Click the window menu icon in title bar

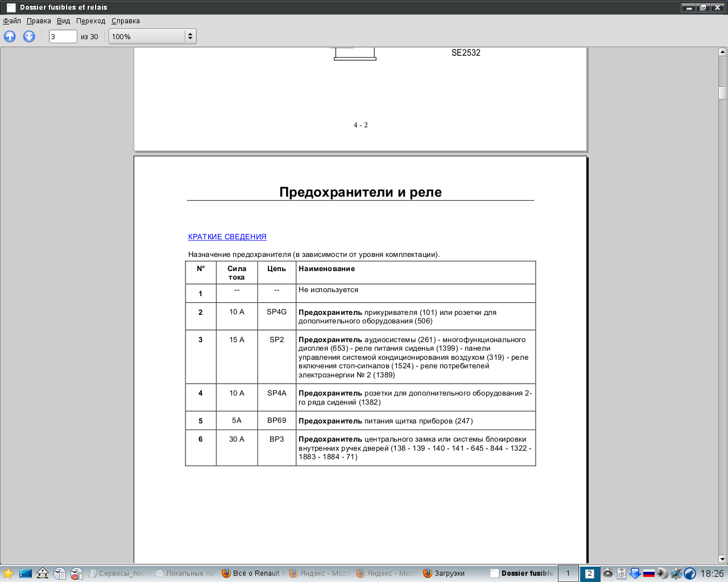(11, 7)
